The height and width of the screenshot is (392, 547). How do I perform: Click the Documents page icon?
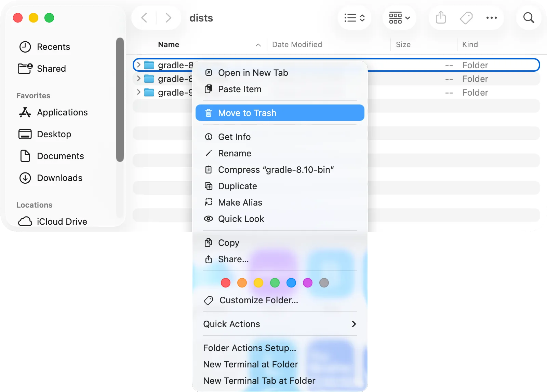click(x=25, y=156)
